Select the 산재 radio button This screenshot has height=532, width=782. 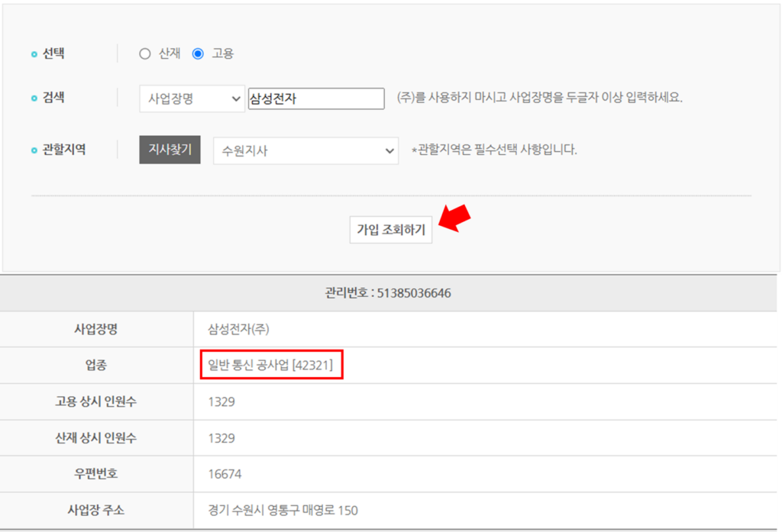pyautogui.click(x=144, y=53)
